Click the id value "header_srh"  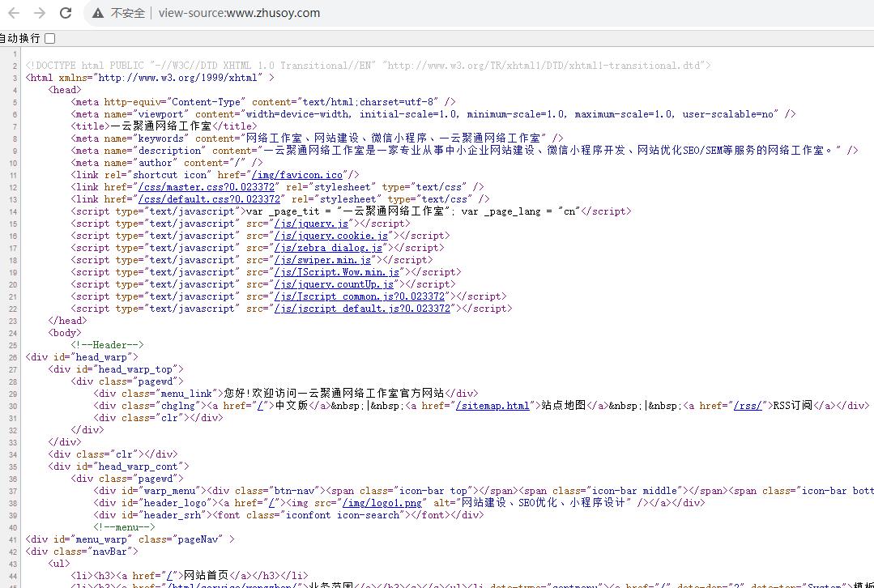coord(169,515)
